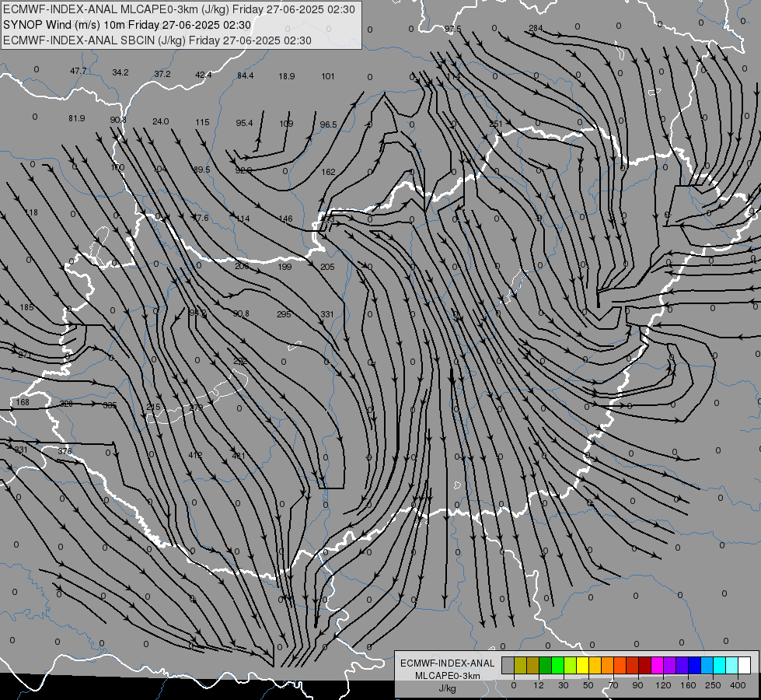The image size is (761, 700).
Task: Click the map value 412
Action: tap(195, 455)
